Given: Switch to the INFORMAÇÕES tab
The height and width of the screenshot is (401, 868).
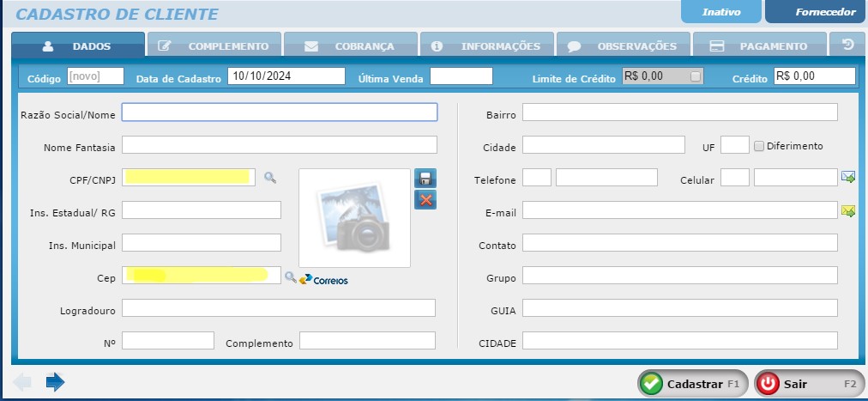Looking at the screenshot, I should [x=486, y=45].
